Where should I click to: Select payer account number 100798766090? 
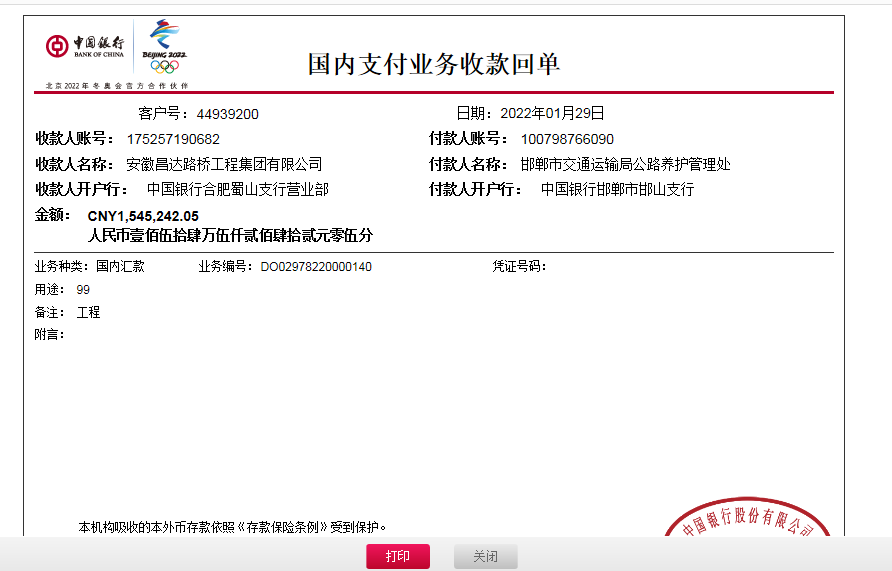(x=567, y=139)
